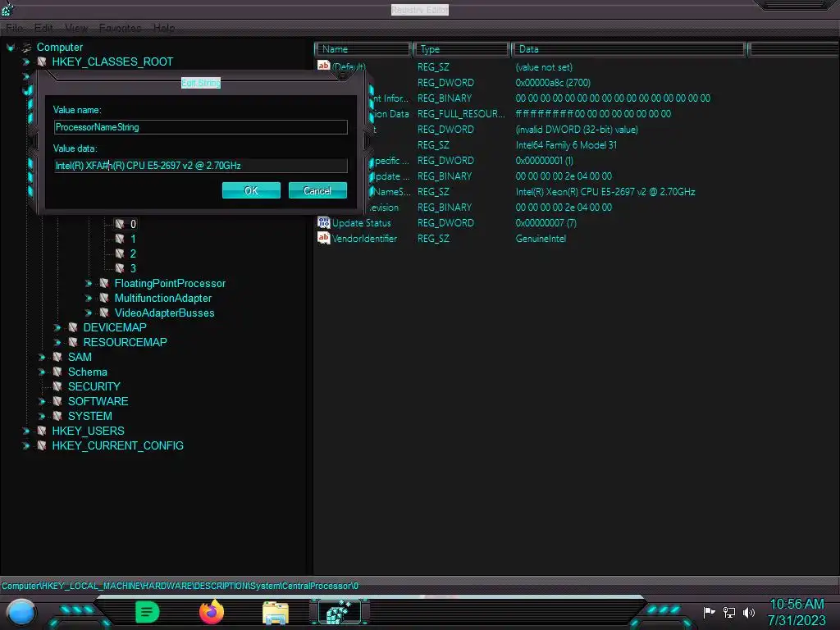The width and height of the screenshot is (840, 630).
Task: Select the SOFTWARE key label
Action: click(x=98, y=401)
